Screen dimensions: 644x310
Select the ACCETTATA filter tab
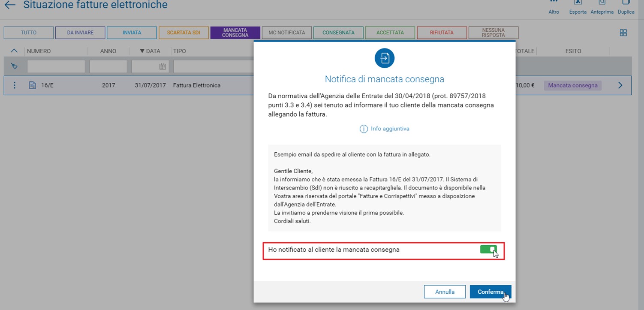click(390, 33)
